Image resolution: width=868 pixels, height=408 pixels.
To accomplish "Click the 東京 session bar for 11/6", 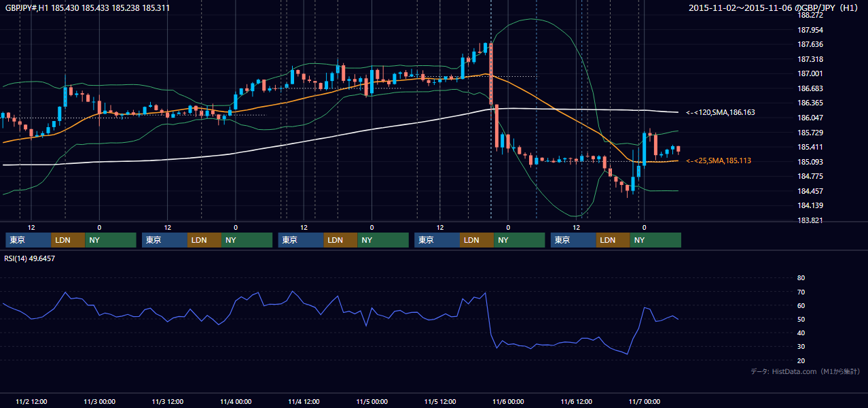I will [573, 240].
